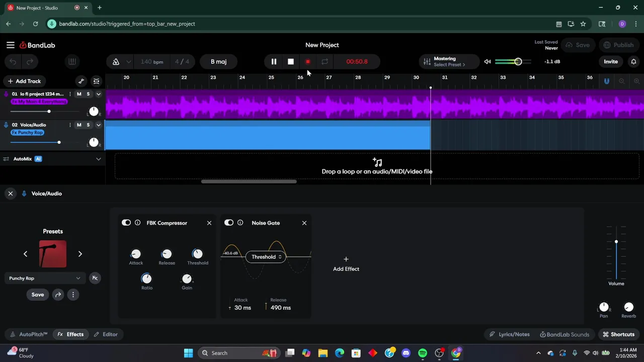Open metronome options dropdown arrow
This screenshot has width=644, height=362.
(x=129, y=62)
